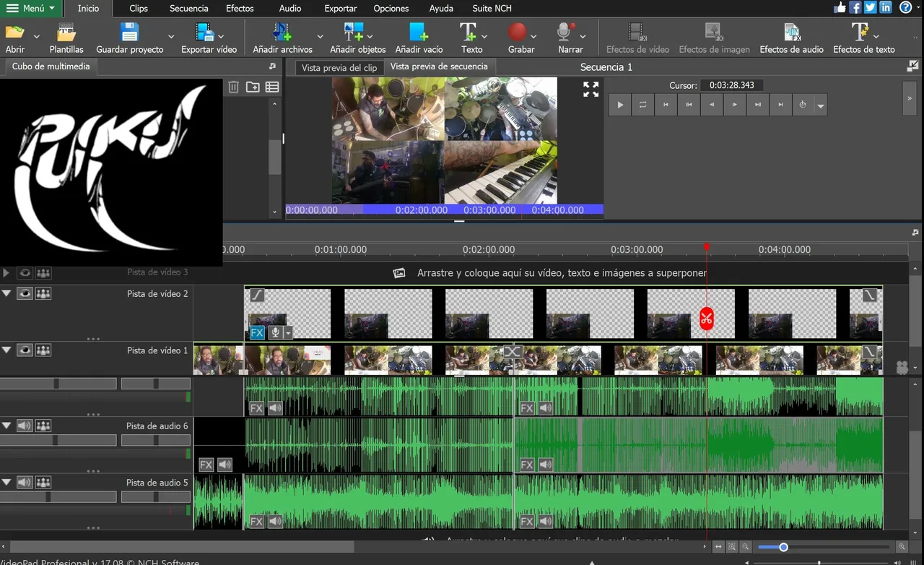
Task: Click the Añadir objetos icon
Action: [x=354, y=33]
